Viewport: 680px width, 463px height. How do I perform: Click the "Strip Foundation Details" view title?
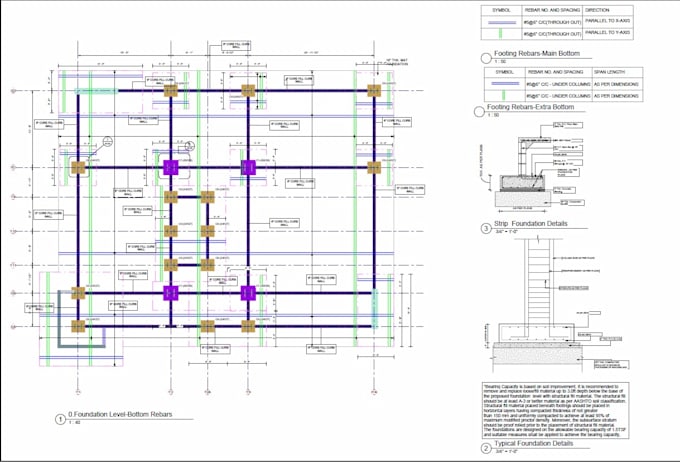coord(530,224)
